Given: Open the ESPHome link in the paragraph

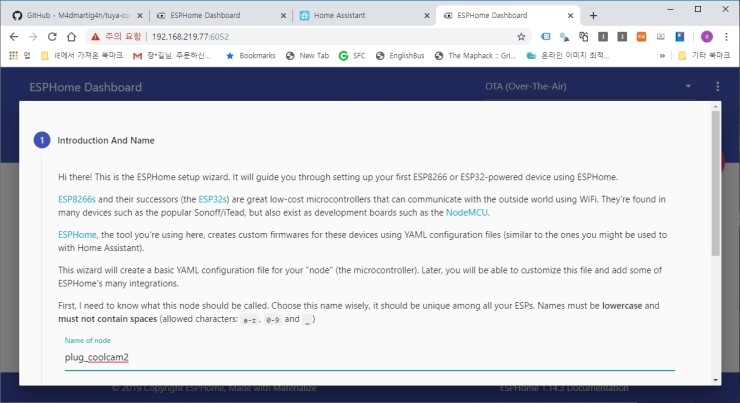Looking at the screenshot, I should tap(77, 235).
